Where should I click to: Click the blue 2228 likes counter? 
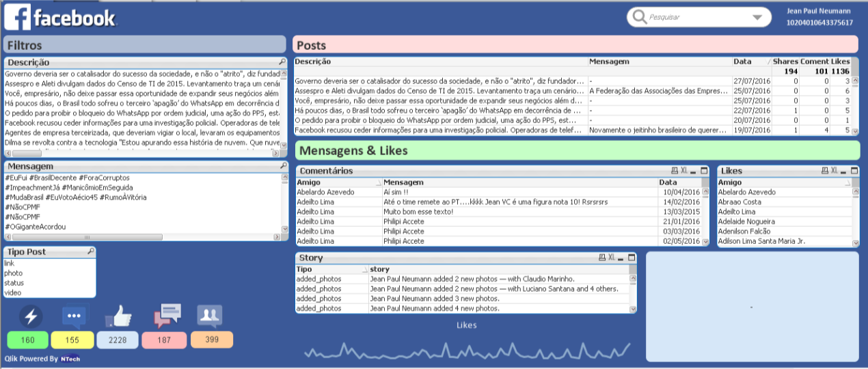click(x=118, y=340)
